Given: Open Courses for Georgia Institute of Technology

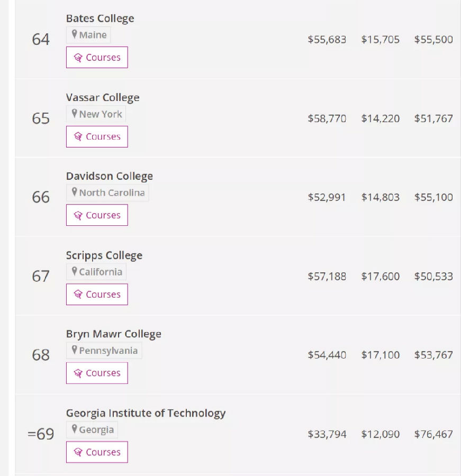Looking at the screenshot, I should pyautogui.click(x=97, y=452).
